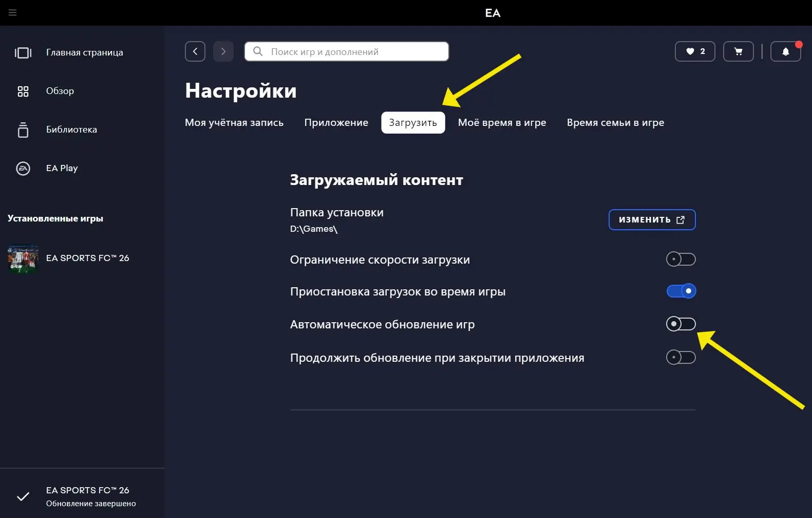Select the Загрузить tab
Screen dimensions: 812x518
pos(413,122)
